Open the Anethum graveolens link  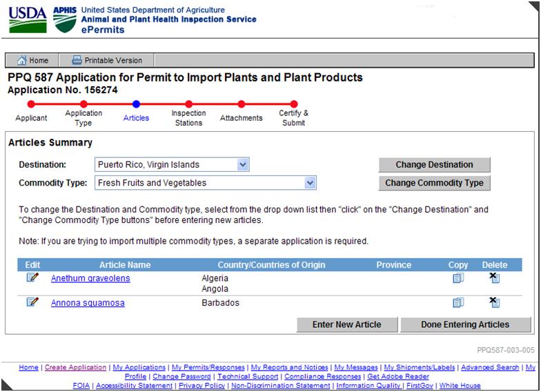click(90, 278)
